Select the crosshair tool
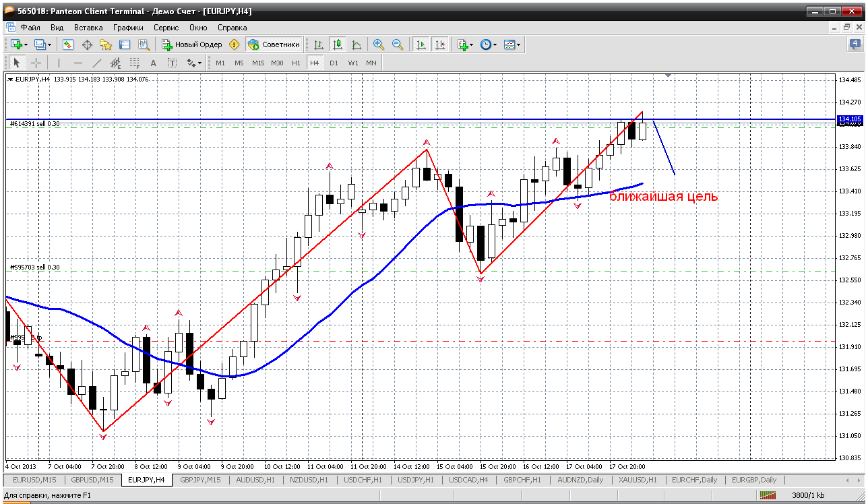The image size is (868, 504). tap(36, 63)
